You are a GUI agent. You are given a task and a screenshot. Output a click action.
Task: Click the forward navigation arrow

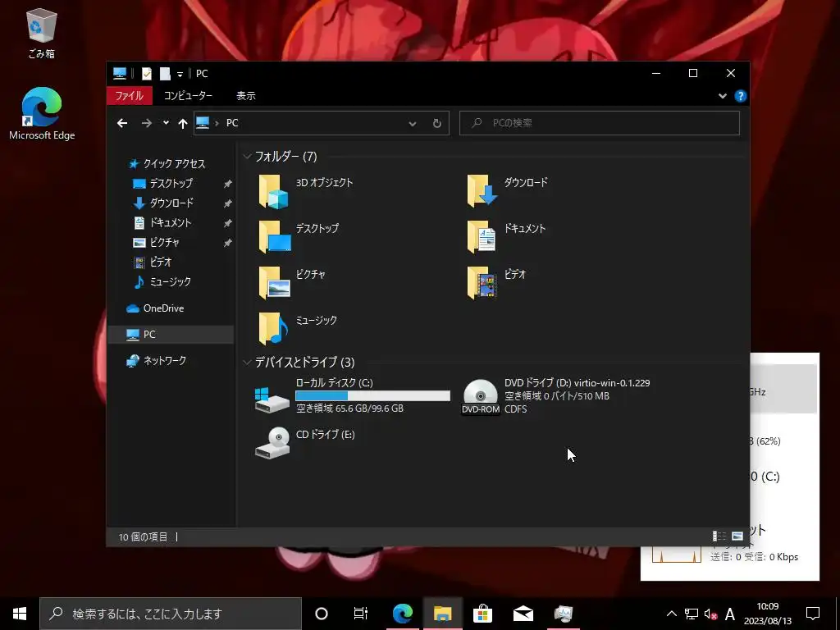point(146,123)
